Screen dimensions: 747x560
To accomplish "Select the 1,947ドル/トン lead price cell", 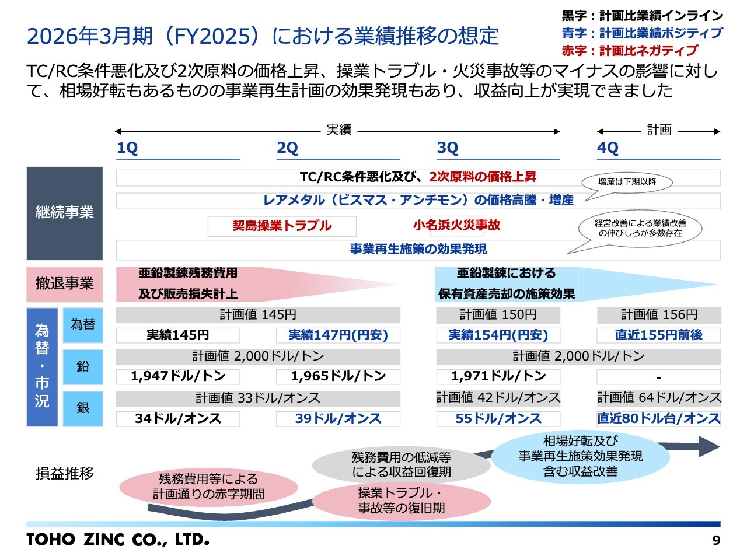I will 178,376.
